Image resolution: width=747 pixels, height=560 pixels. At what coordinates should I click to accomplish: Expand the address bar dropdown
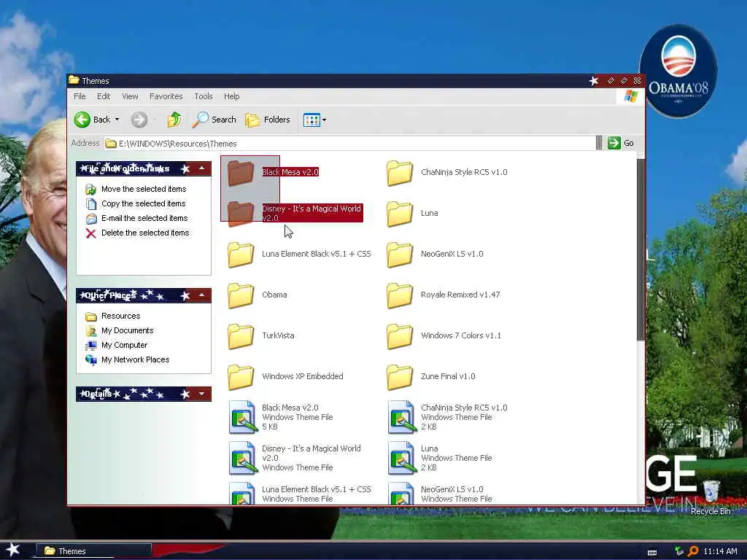point(599,143)
